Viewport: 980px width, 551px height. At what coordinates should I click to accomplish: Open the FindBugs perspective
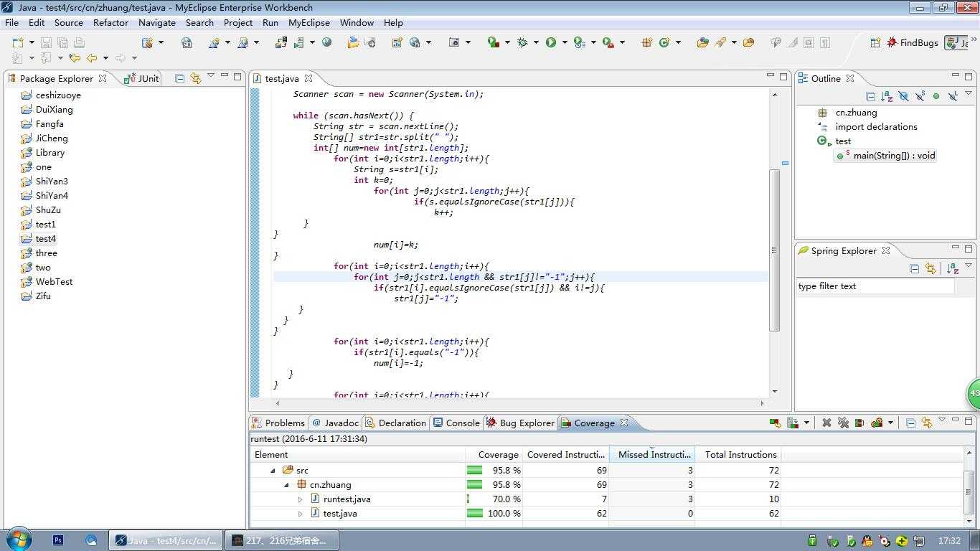tap(912, 42)
